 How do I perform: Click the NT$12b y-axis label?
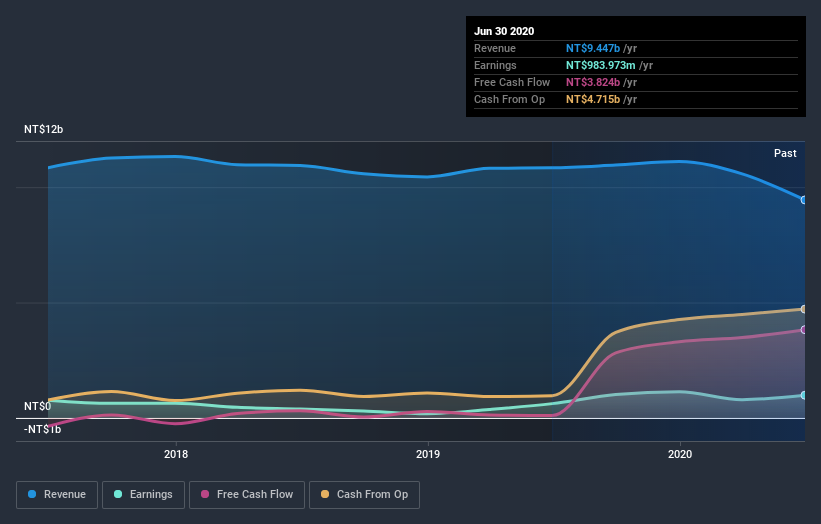43,129
